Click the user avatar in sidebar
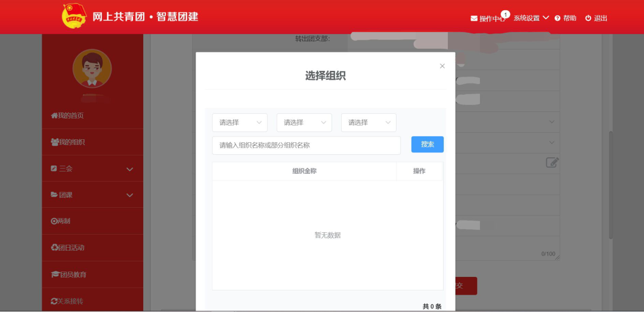Image resolution: width=644 pixels, height=312 pixels. [x=92, y=68]
